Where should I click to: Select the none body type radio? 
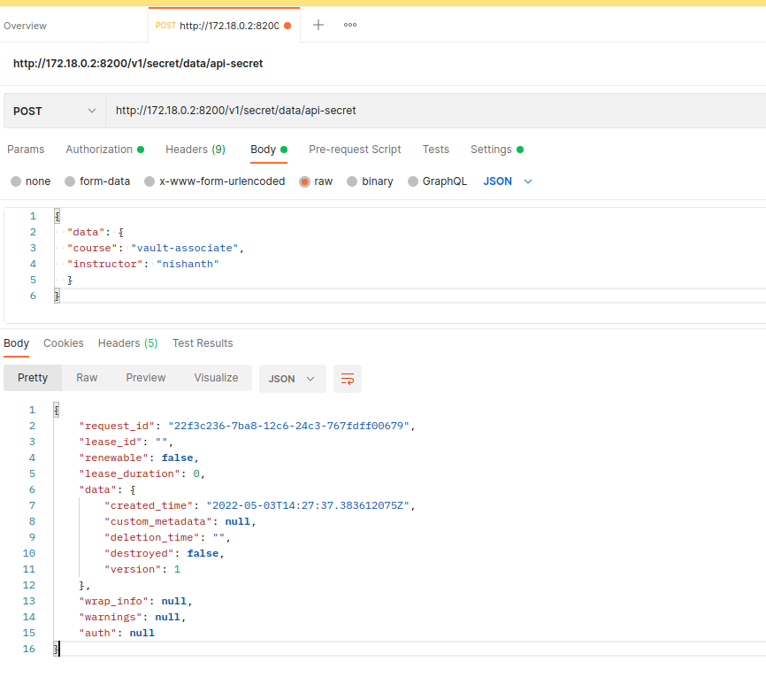tap(16, 181)
